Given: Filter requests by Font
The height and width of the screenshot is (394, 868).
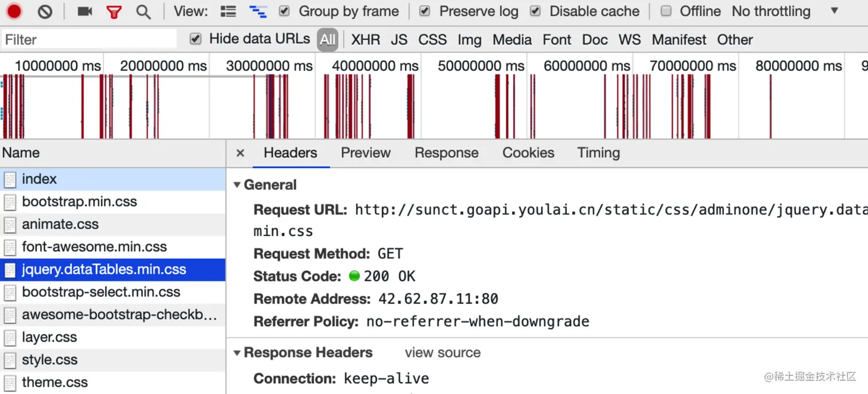Looking at the screenshot, I should pyautogui.click(x=557, y=40).
